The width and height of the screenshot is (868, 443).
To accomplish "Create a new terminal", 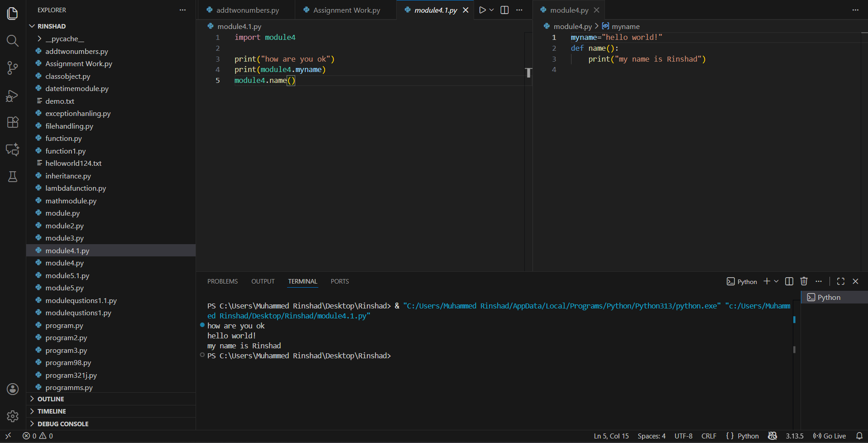I will [x=767, y=281].
